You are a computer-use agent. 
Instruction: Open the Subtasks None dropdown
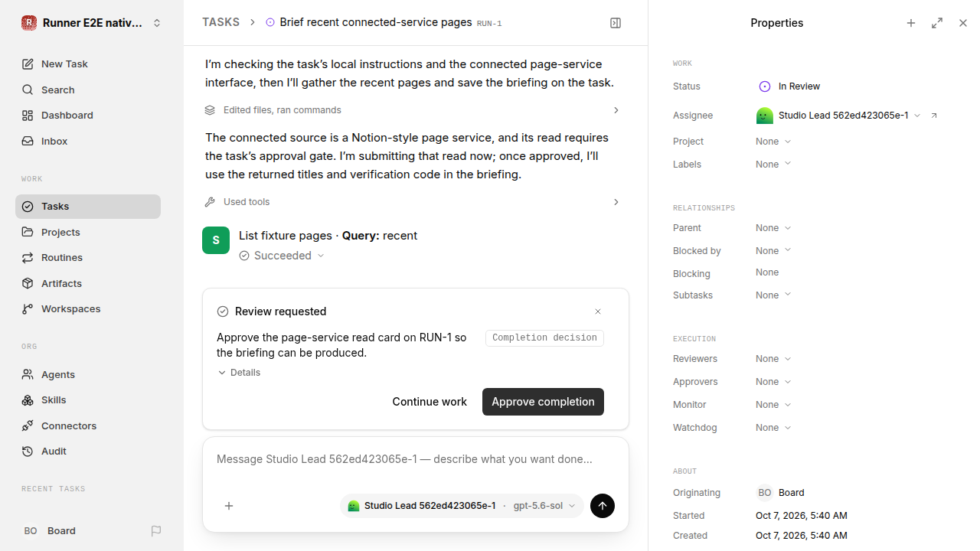(773, 295)
